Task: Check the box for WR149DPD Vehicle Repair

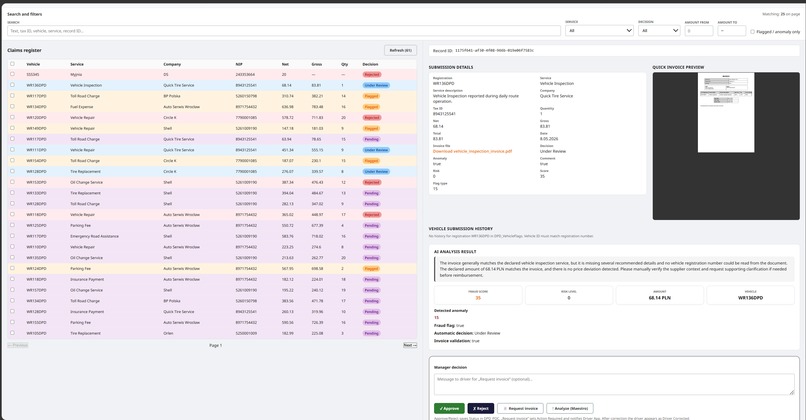Action: pyautogui.click(x=12, y=128)
